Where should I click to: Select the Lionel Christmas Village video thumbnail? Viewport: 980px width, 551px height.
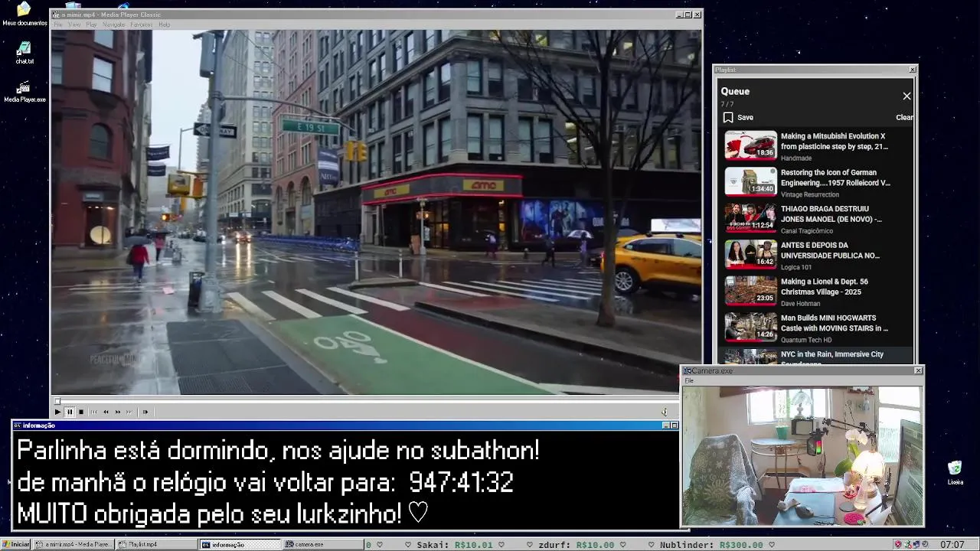[750, 291]
